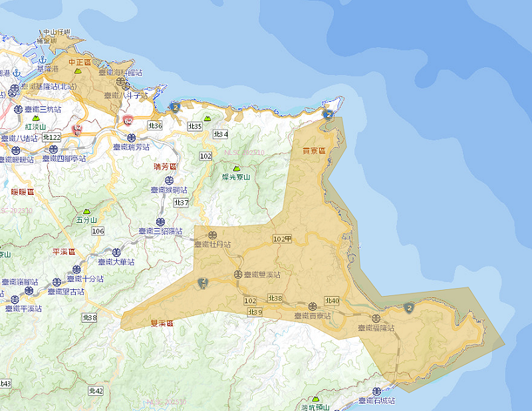Select the 臺鐵福隆站 station icon
Screen dimensions: 532x411
[x=376, y=317]
